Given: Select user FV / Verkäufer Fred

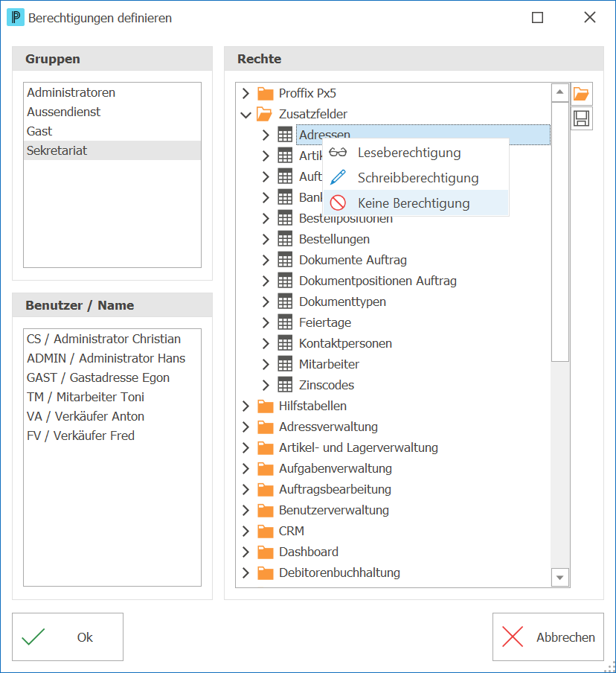Looking at the screenshot, I should point(112,436).
